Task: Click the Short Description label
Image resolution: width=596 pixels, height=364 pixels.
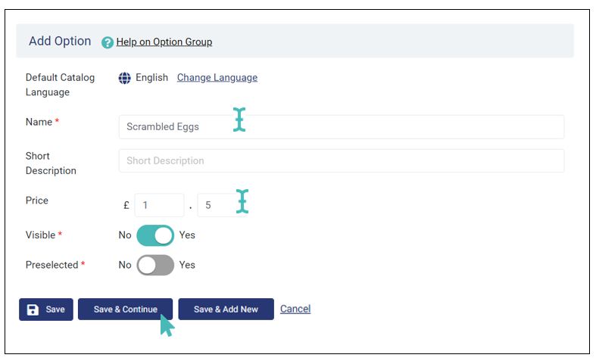Action: (51, 163)
